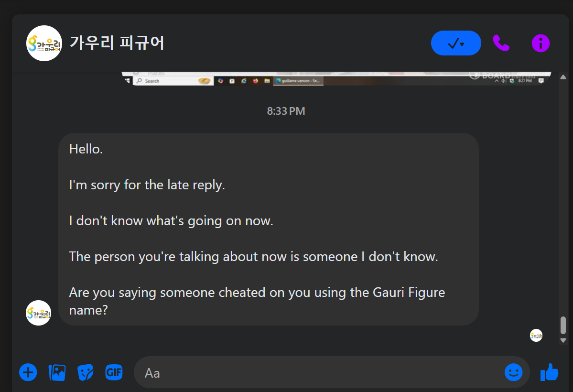Image resolution: width=573 pixels, height=392 pixels.
Task: Open conversation info via the purple info icon
Action: [541, 43]
